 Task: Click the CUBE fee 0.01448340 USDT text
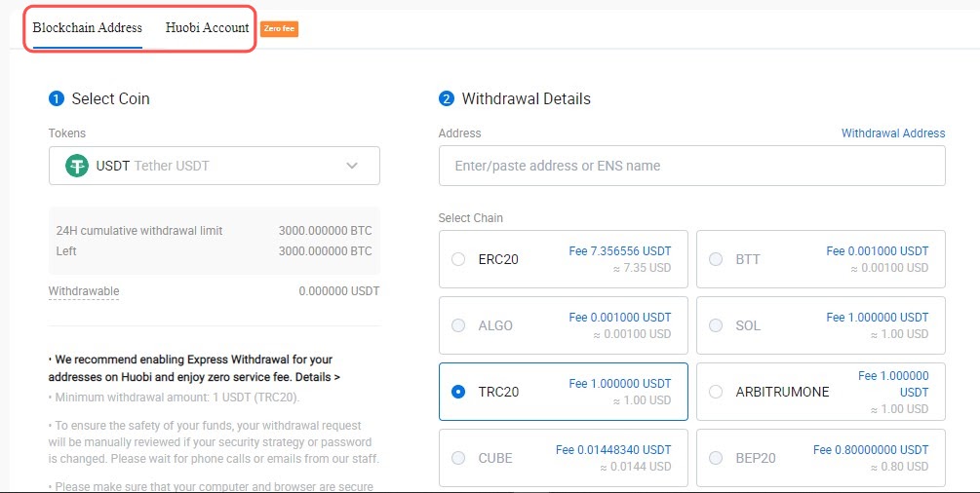pos(613,450)
